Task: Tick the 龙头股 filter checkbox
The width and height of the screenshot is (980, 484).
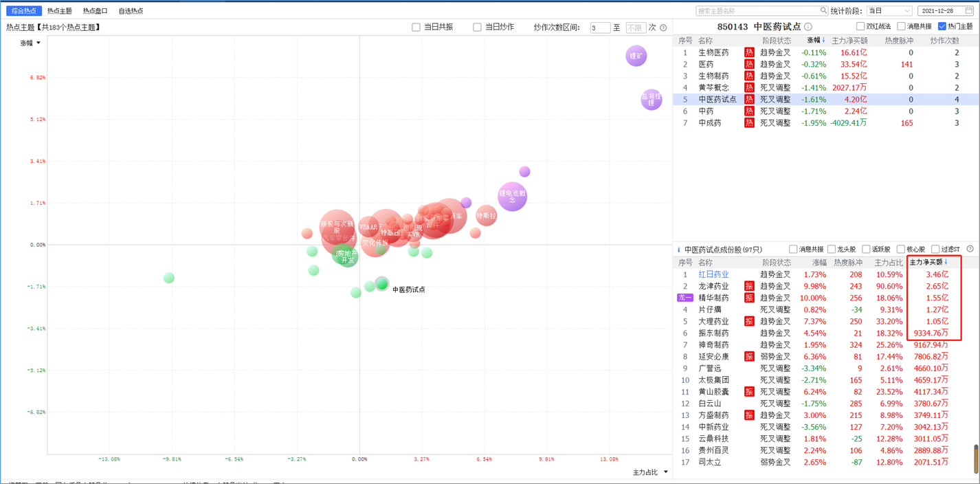Action: pyautogui.click(x=832, y=249)
